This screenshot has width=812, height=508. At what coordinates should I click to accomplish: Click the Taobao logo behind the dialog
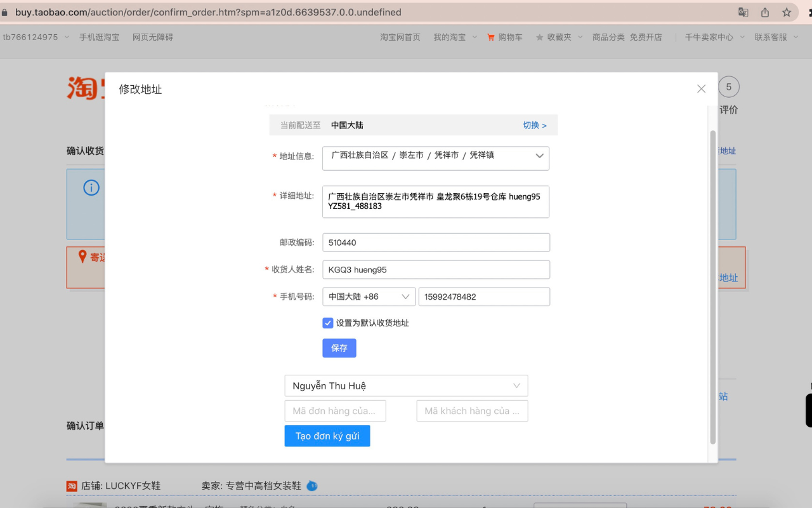click(86, 88)
